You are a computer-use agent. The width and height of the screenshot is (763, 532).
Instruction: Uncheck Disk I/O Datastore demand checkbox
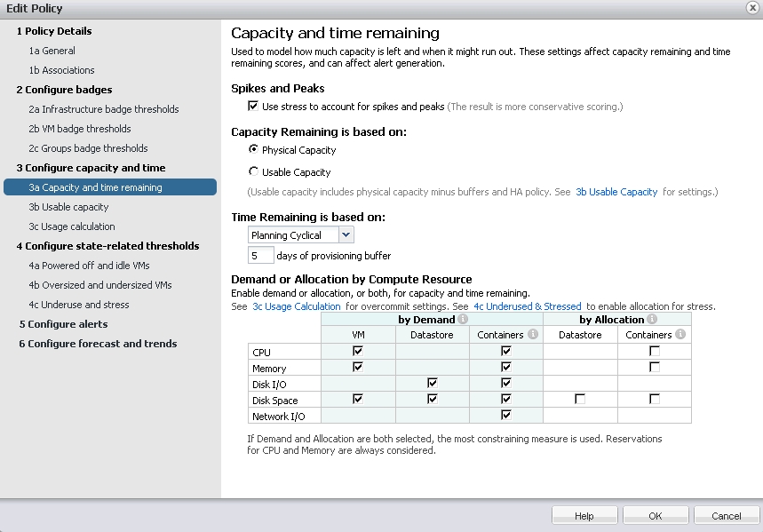tap(432, 383)
